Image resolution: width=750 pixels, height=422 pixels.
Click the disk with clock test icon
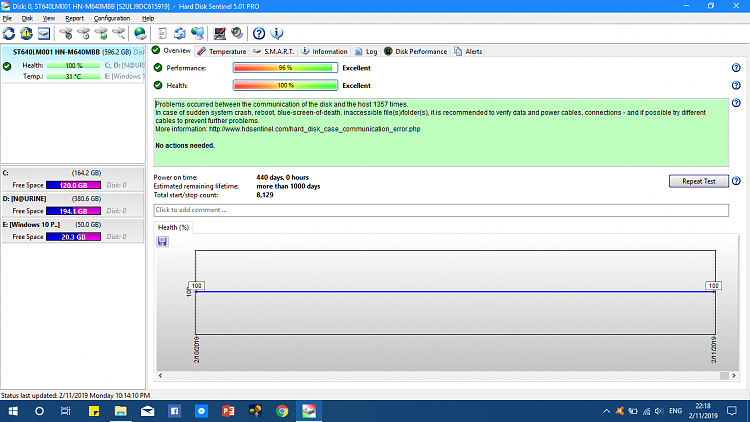[x=84, y=33]
